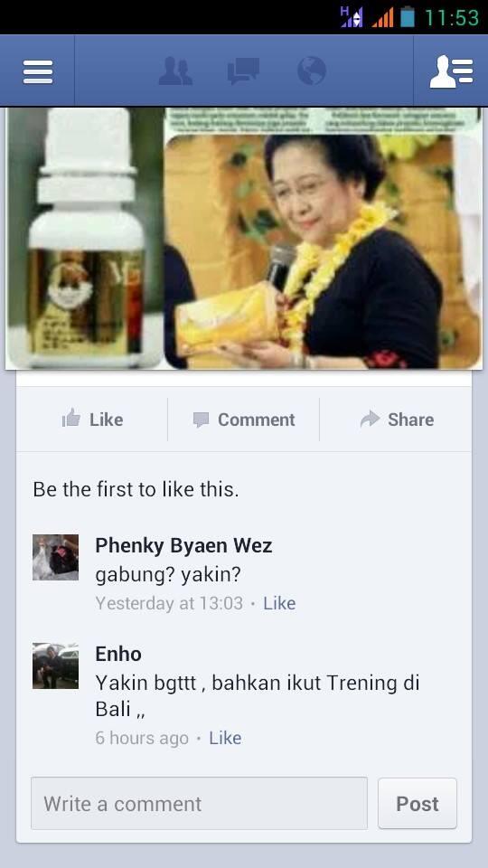Open the messages chat icon
The image size is (488, 868).
coord(243,71)
